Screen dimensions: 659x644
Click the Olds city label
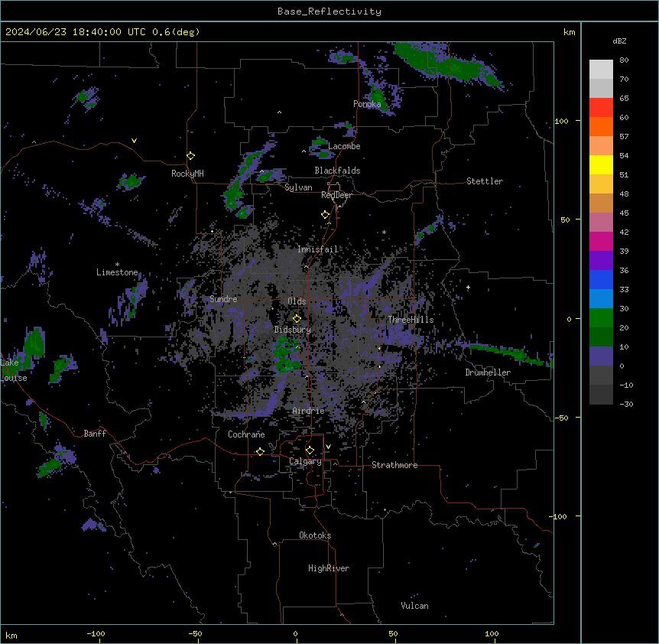(x=297, y=301)
